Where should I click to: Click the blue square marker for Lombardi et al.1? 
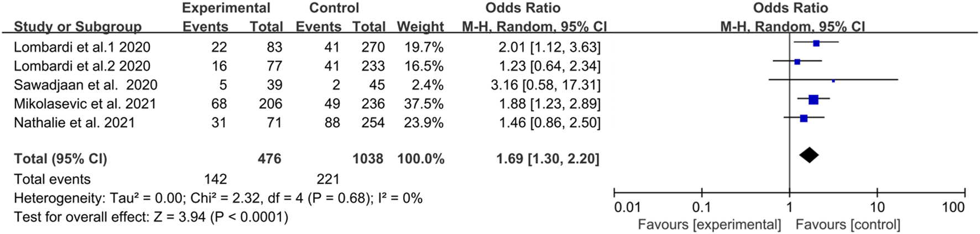coord(816,43)
